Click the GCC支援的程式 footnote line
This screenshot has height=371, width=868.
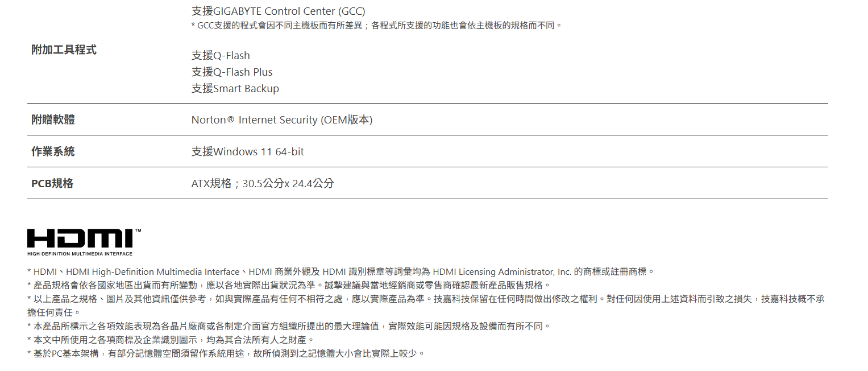376,26
